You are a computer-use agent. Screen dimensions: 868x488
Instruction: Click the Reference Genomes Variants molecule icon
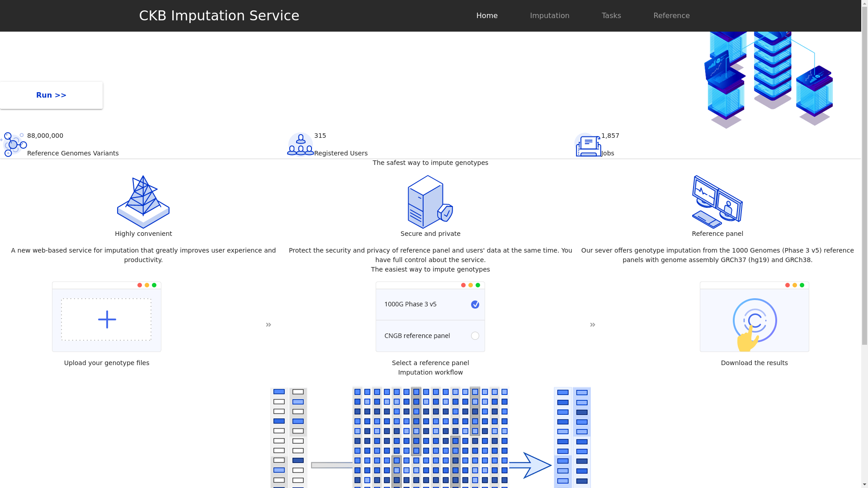(x=14, y=144)
